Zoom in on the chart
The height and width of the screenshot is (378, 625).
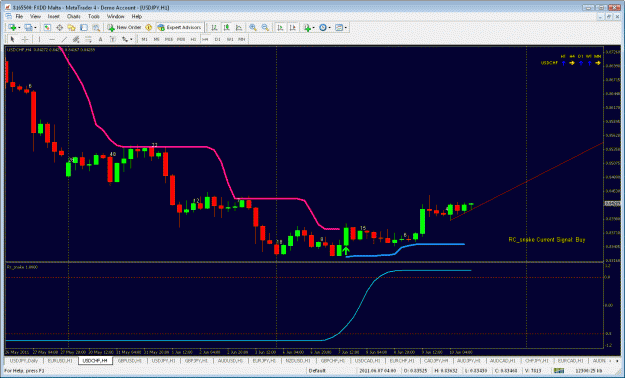click(x=253, y=28)
